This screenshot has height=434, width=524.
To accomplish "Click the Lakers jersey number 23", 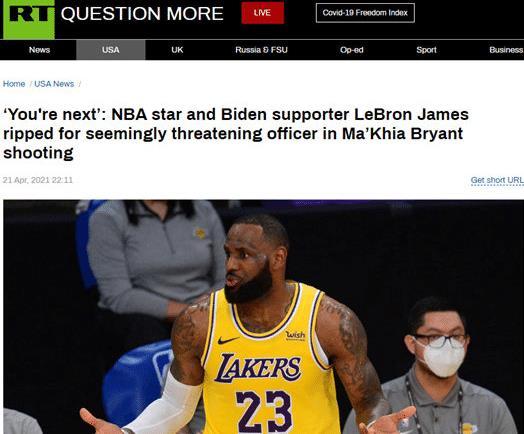I will click(264, 411).
